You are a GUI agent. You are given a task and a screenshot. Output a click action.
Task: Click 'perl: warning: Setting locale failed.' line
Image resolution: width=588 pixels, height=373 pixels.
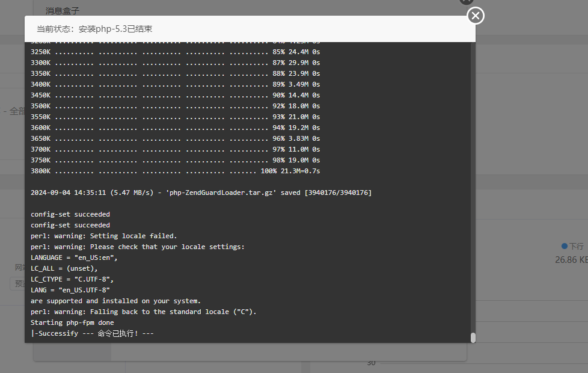coord(103,236)
